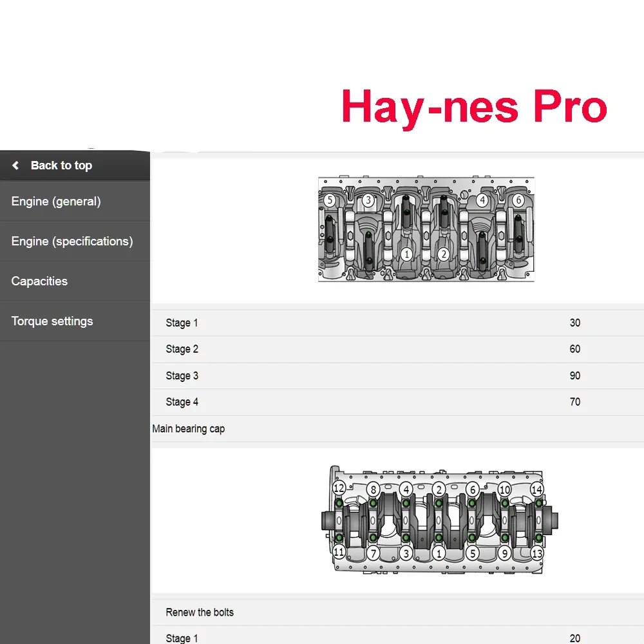The height and width of the screenshot is (644, 644).
Task: Click the 'Stage 1' label below Renew the bolts
Action: tap(182, 638)
